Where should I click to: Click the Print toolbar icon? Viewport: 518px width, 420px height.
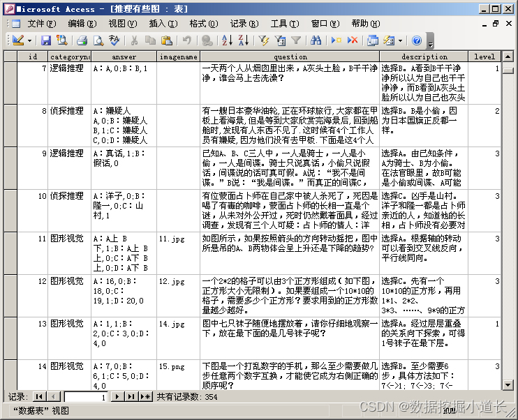coord(82,40)
